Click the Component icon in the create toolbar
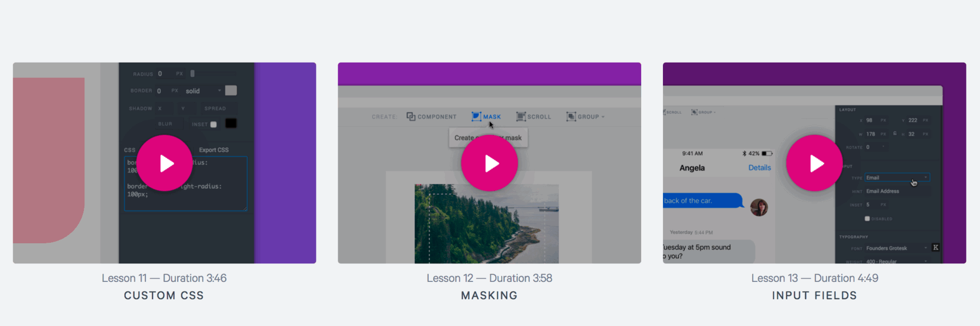This screenshot has width=980, height=326. (411, 116)
